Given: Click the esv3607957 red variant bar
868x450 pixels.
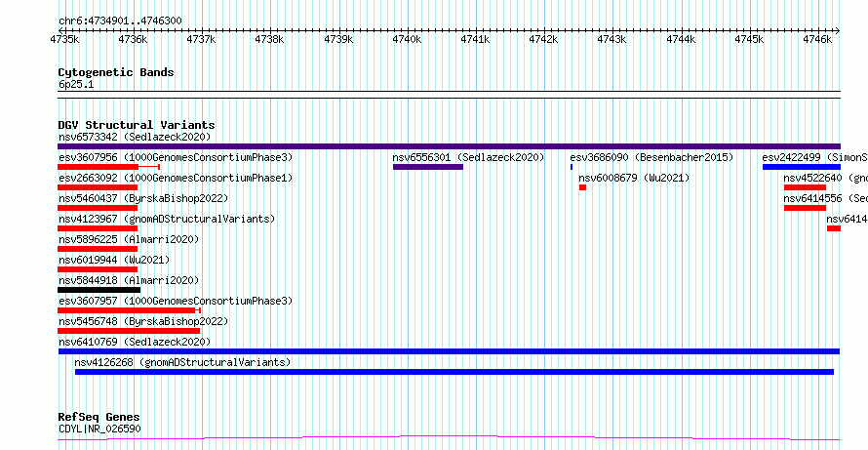Looking at the screenshot, I should point(127,310).
